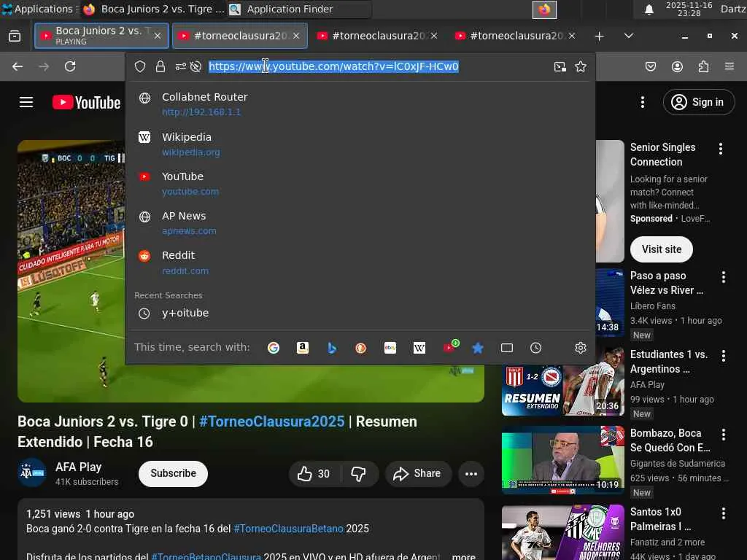Open the notification bell in panel
The width and height of the screenshot is (747, 560).
coord(649,9)
